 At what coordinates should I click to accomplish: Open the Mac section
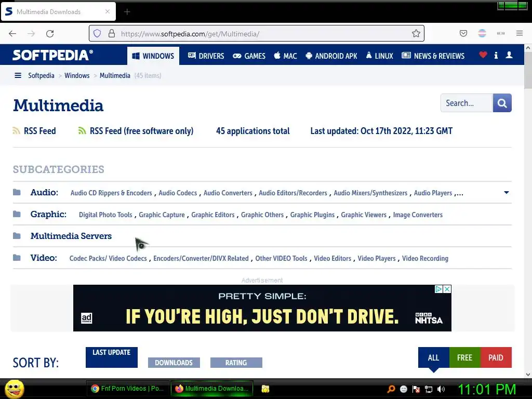[285, 56]
